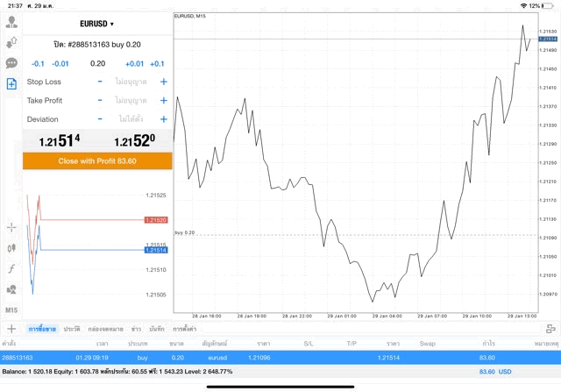The width and height of the screenshot is (561, 392).
Task: Decrease Deviation with minus
Action: 100,119
